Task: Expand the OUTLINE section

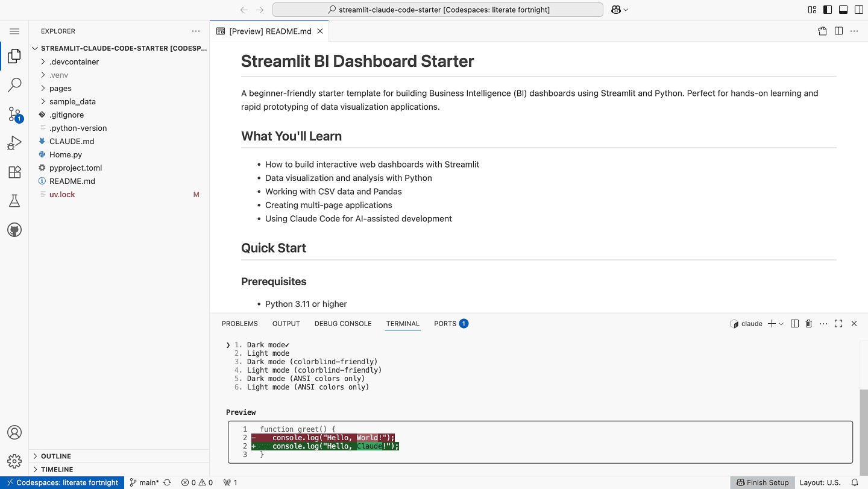Action: click(x=56, y=456)
